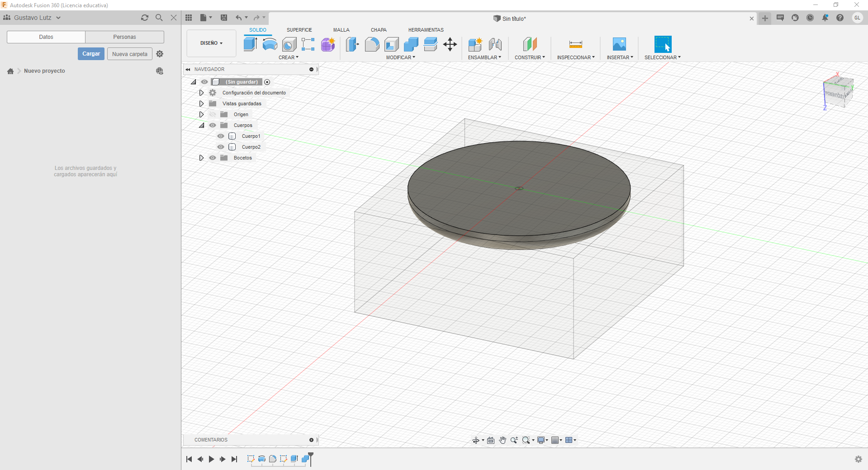Open the DISEÑO workspace dropdown
Screen dimensions: 868x470
[x=211, y=43]
